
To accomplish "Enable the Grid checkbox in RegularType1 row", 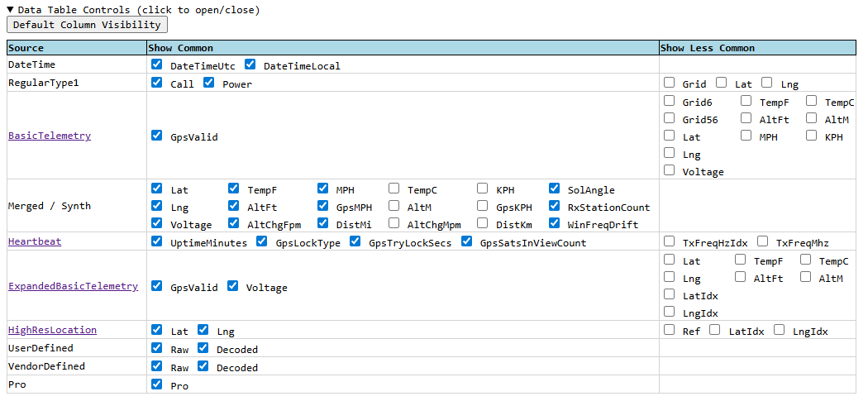I will 670,83.
